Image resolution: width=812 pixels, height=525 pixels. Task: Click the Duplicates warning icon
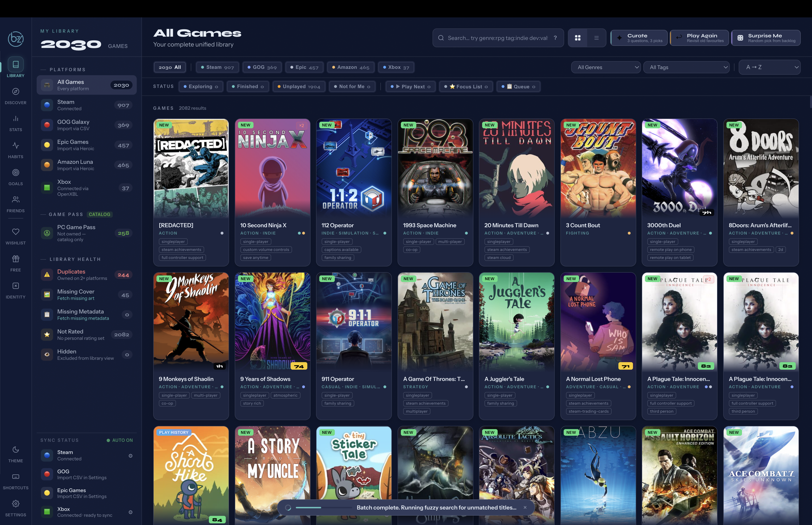47,274
